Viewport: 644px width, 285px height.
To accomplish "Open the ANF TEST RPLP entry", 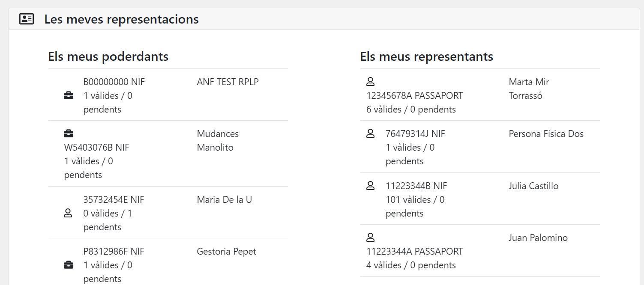I will 228,82.
